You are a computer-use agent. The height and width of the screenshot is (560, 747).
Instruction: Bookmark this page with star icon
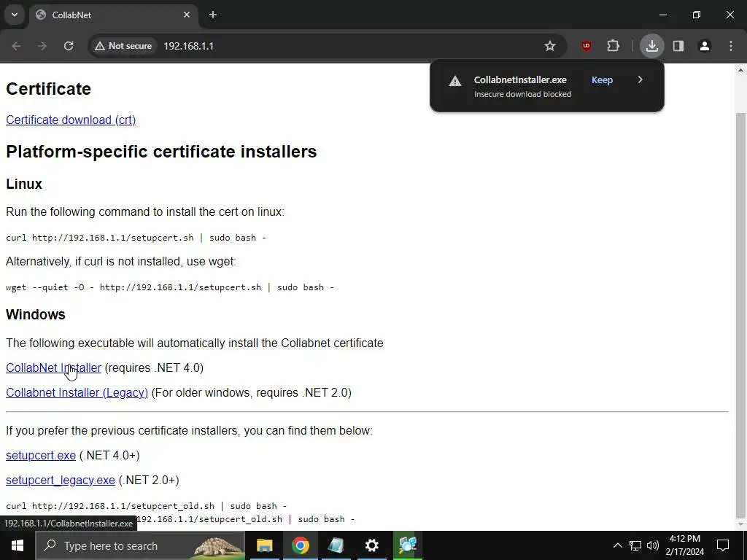550,46
